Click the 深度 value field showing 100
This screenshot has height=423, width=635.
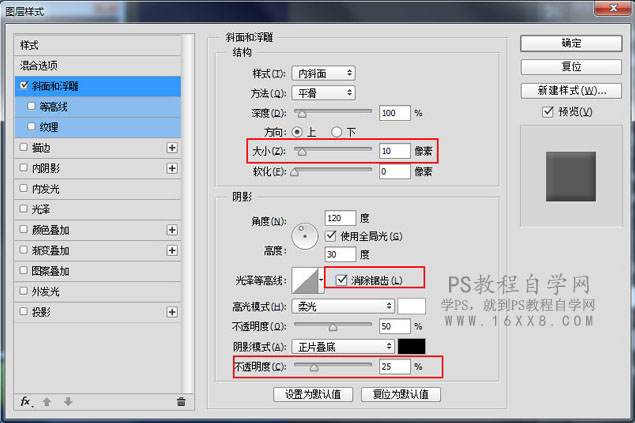(395, 113)
